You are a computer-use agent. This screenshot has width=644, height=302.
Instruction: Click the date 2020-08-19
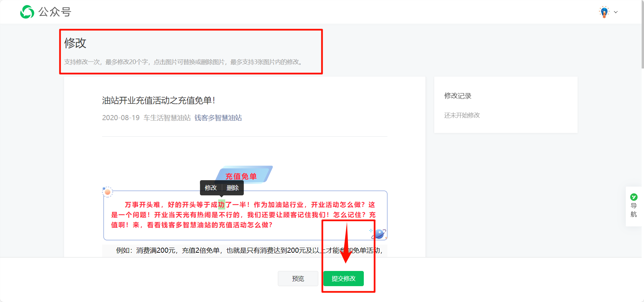(x=121, y=118)
